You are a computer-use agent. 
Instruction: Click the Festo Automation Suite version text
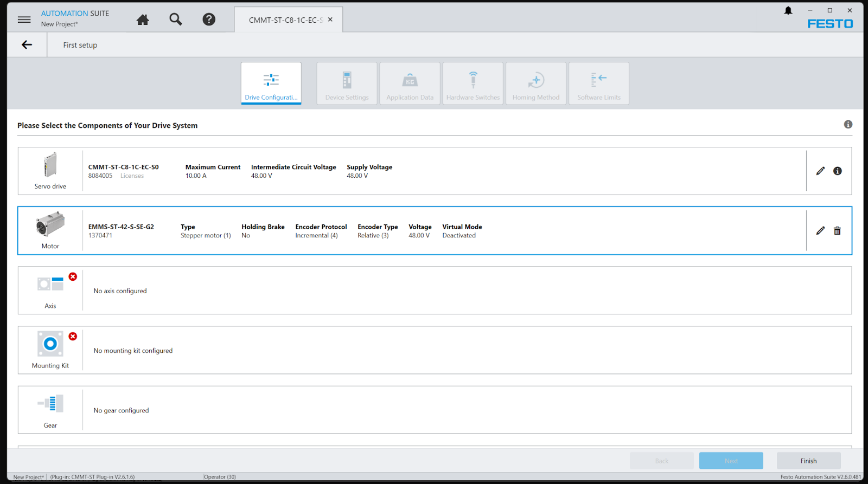[x=821, y=477]
